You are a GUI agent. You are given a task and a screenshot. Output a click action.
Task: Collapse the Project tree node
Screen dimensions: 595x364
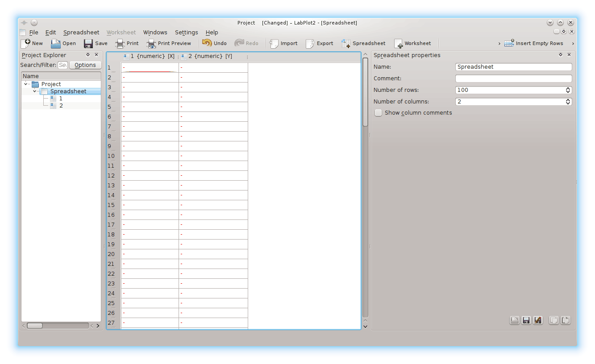coord(27,84)
